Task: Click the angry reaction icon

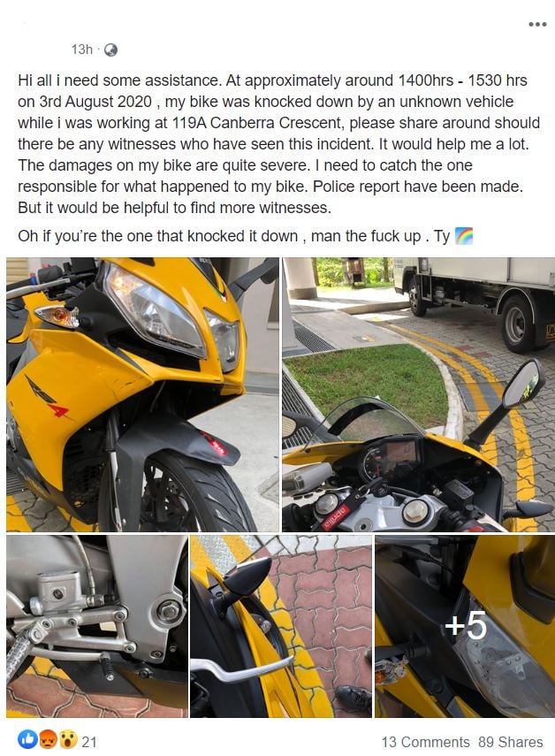Action: click(48, 739)
